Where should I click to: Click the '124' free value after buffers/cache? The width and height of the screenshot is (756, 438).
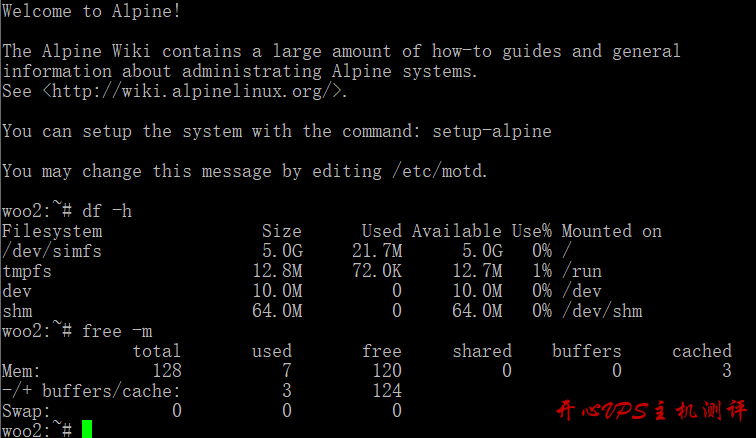pyautogui.click(x=387, y=391)
